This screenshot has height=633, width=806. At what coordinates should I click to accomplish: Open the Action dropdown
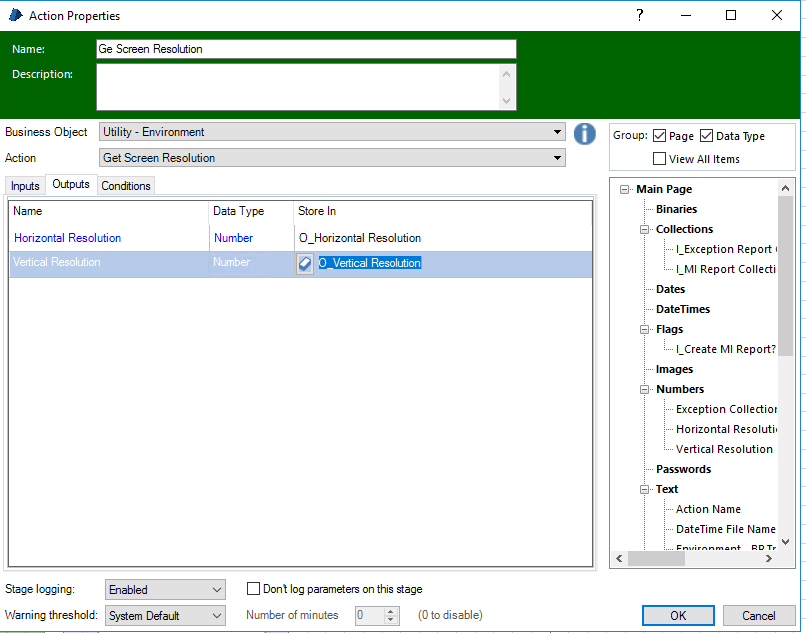[557, 158]
